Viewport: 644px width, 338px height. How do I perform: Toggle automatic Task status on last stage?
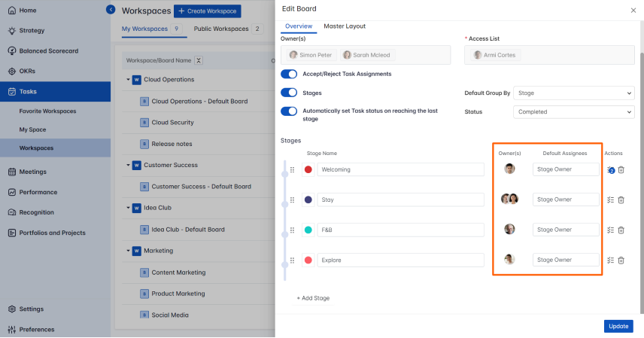coord(289,111)
